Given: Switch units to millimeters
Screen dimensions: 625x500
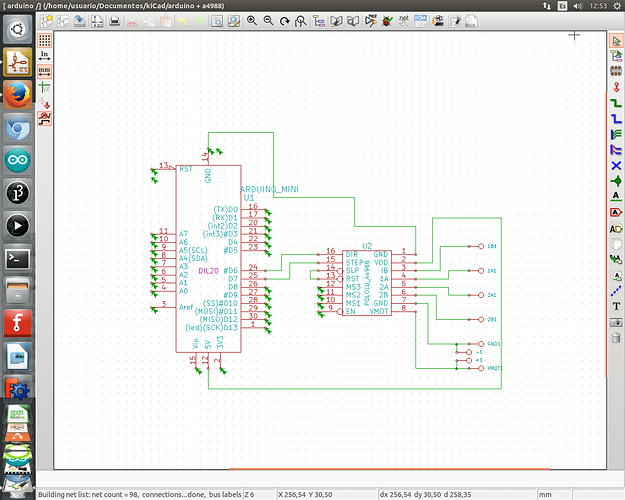Looking at the screenshot, I should click(x=45, y=71).
